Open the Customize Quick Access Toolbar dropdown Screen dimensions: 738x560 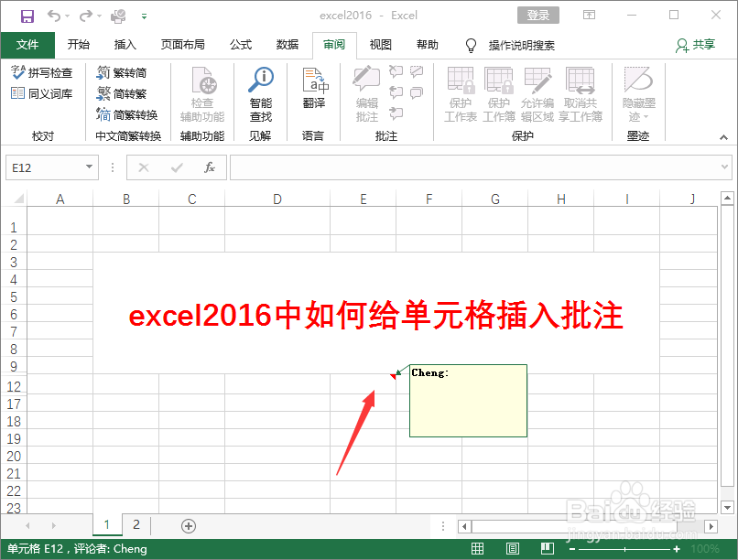[144, 16]
